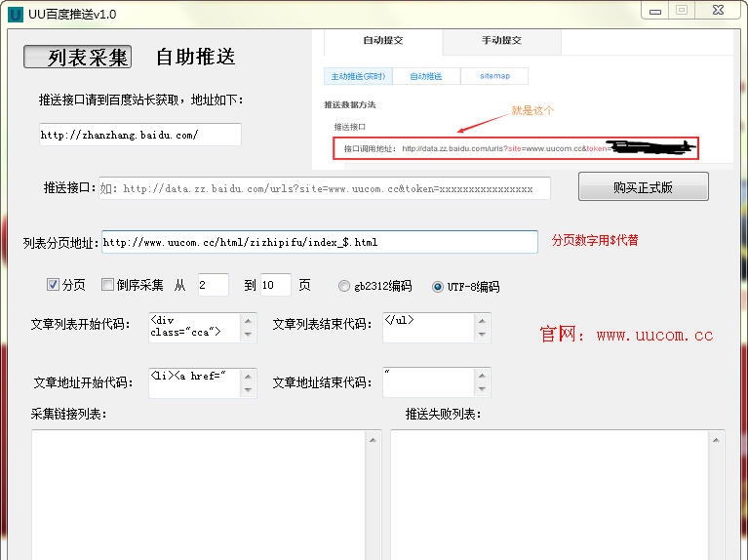Click inside the 采集链接列表 list box
Screen dimensions: 748x560
click(198, 495)
